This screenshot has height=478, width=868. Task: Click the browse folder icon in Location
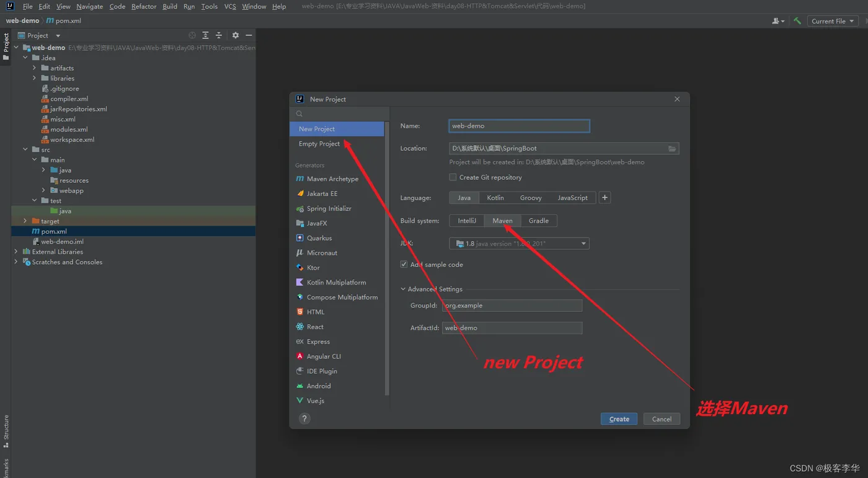point(672,149)
